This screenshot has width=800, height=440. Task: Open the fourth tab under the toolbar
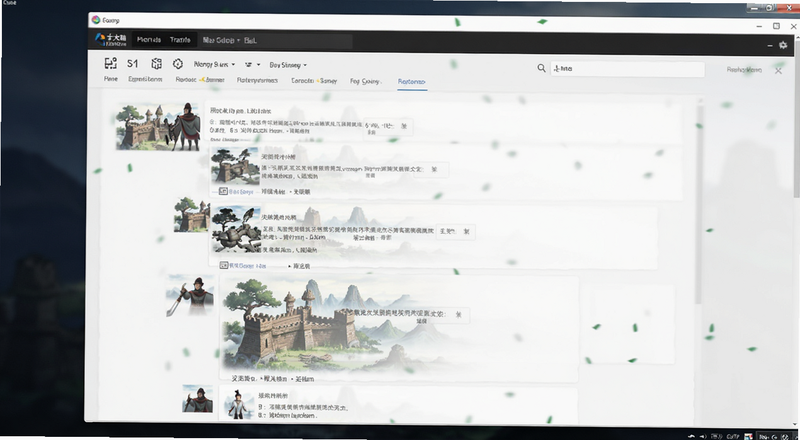[257, 80]
